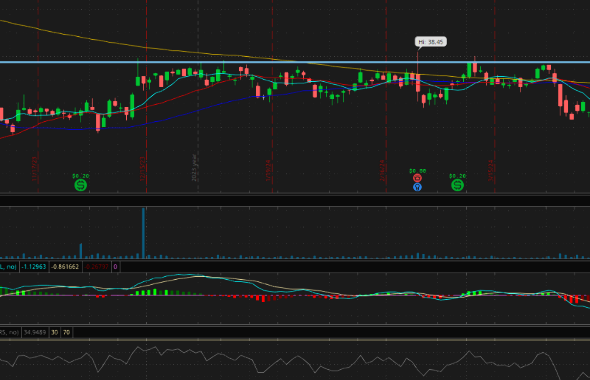Click the 3/15/24 expiration date label
Viewport: 590px width, 380px height.
pyautogui.click(x=491, y=170)
